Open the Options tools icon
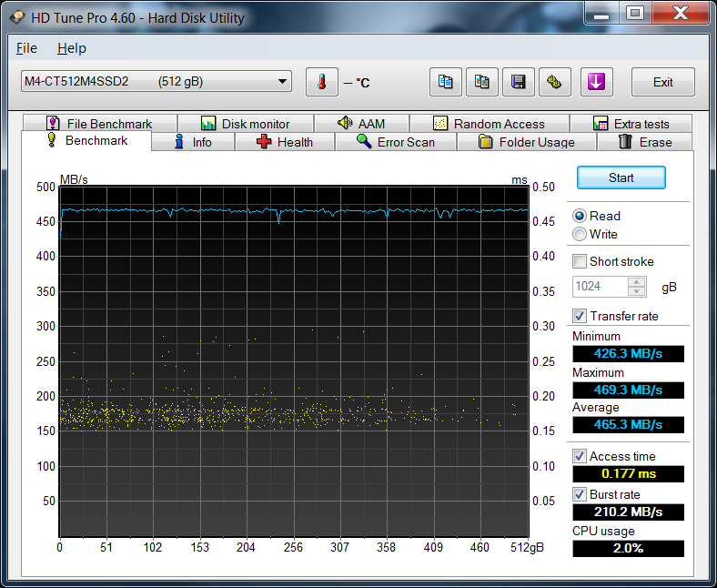 [554, 82]
